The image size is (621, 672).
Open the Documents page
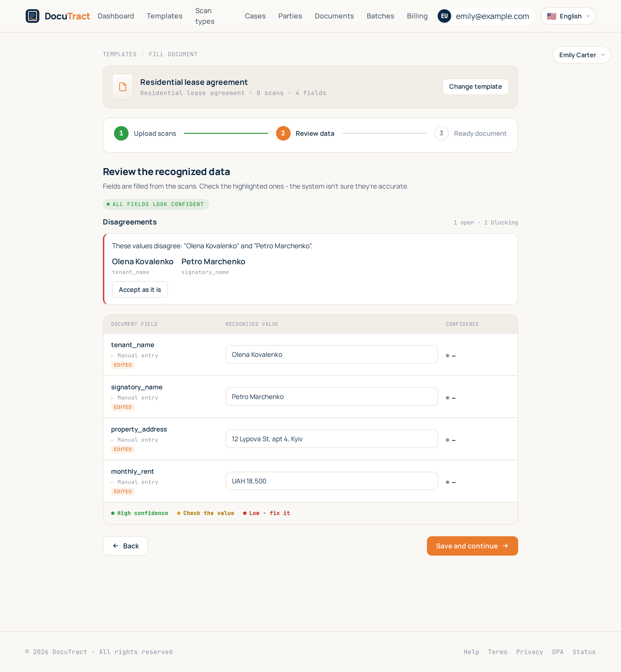334,16
